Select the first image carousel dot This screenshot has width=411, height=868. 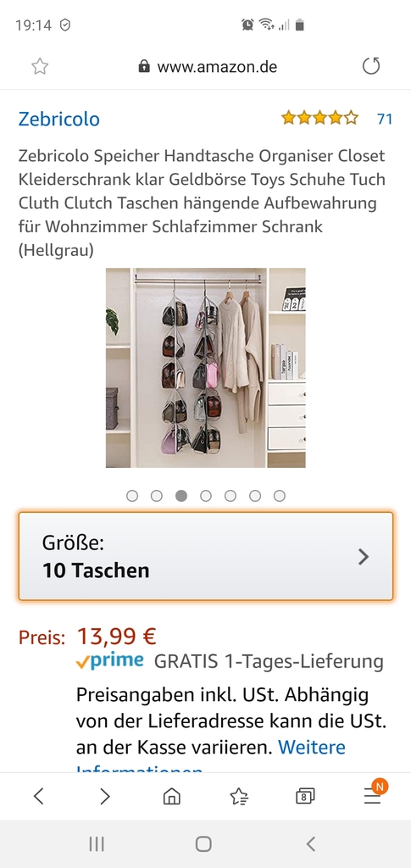coord(131,496)
